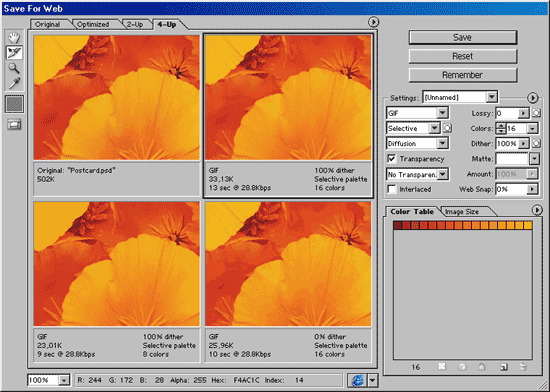The height and width of the screenshot is (392, 550).
Task: Select the 4-Up tab
Action: pos(167,24)
